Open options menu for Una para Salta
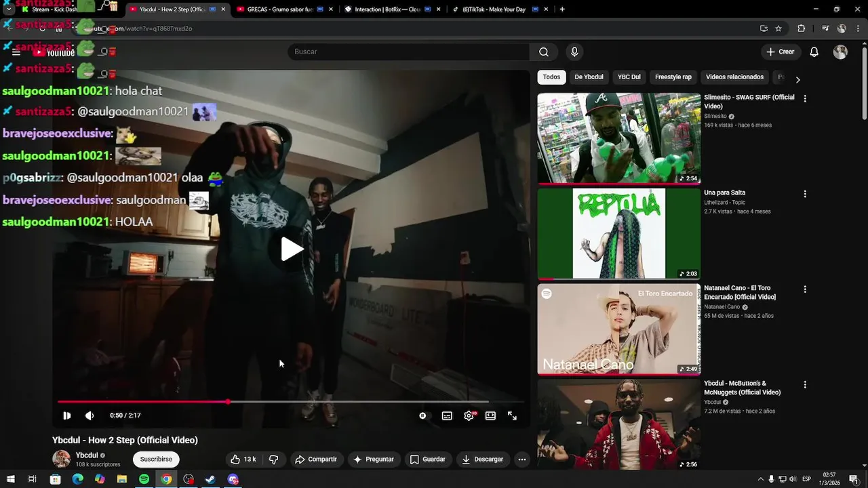Viewport: 868px width, 488px height. pos(805,194)
